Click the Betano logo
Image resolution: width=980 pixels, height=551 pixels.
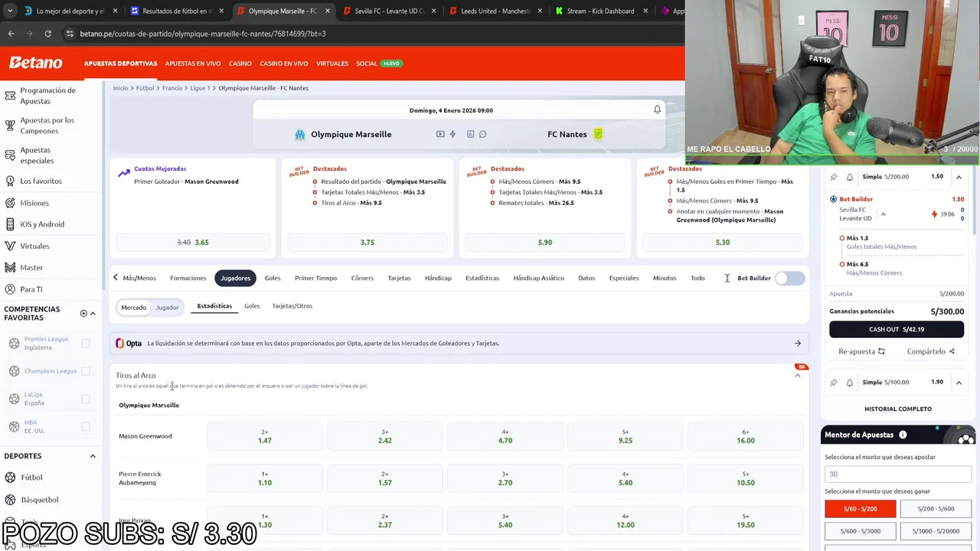35,63
